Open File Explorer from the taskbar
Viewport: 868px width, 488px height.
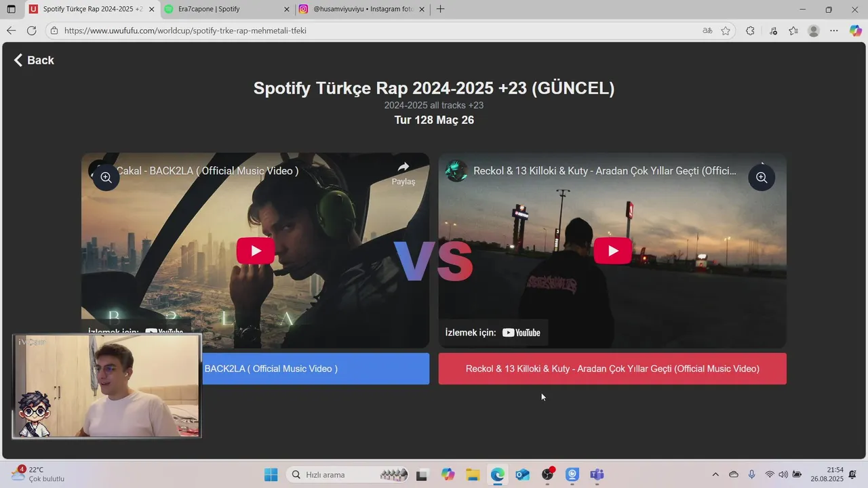click(x=473, y=474)
